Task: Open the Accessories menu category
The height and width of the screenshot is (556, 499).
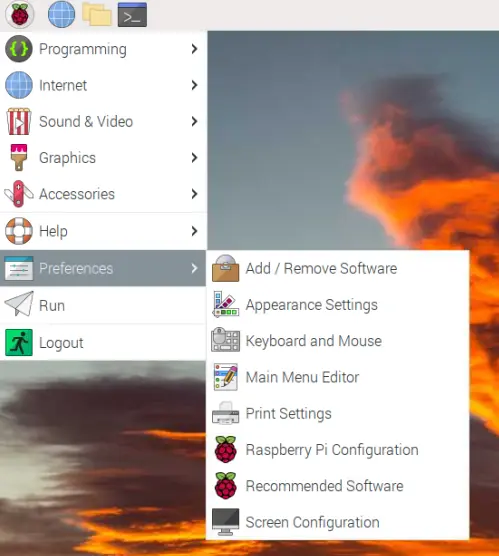Action: (103, 194)
